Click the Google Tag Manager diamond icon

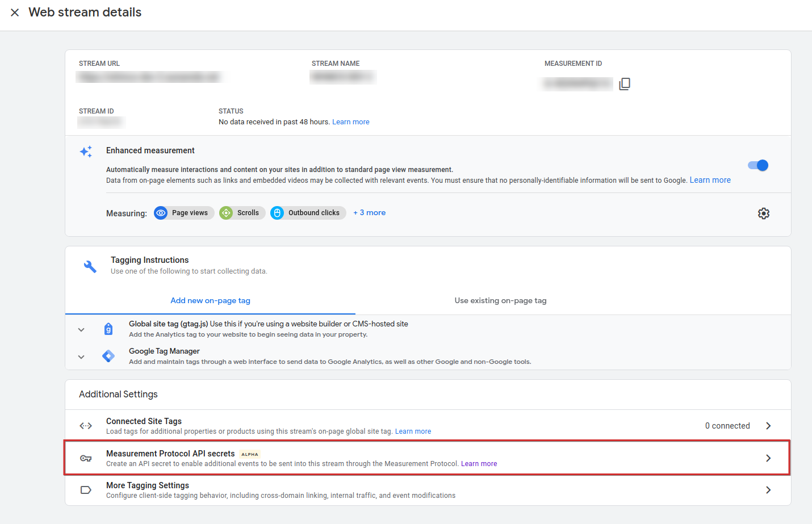(108, 357)
